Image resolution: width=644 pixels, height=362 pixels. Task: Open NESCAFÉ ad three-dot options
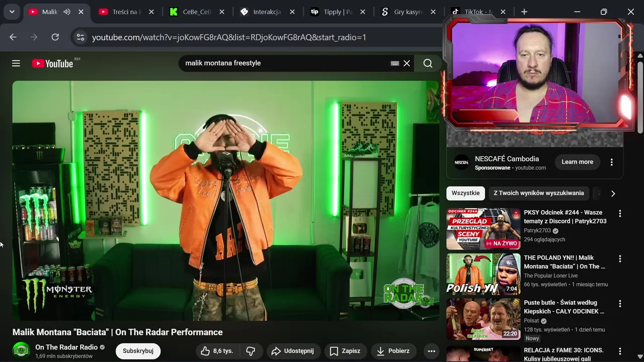[x=612, y=162]
